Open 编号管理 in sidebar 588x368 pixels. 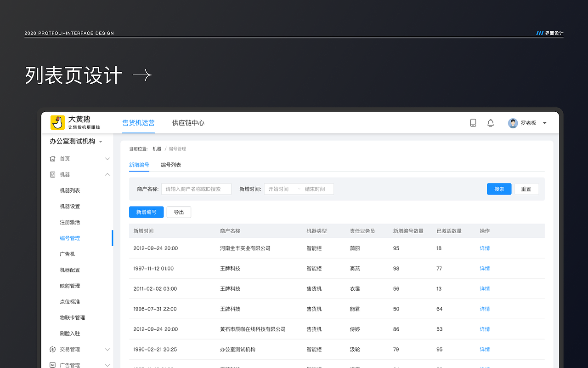tap(70, 238)
